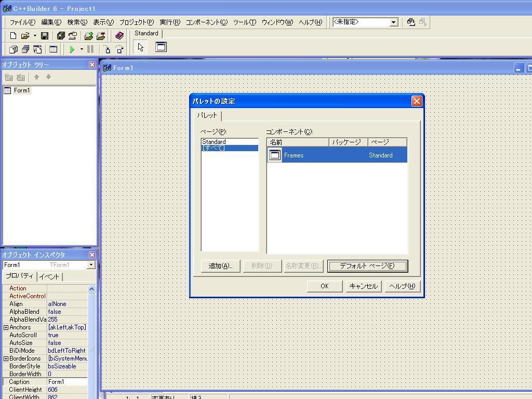Select the arrow pointer tool in palette

coord(140,47)
